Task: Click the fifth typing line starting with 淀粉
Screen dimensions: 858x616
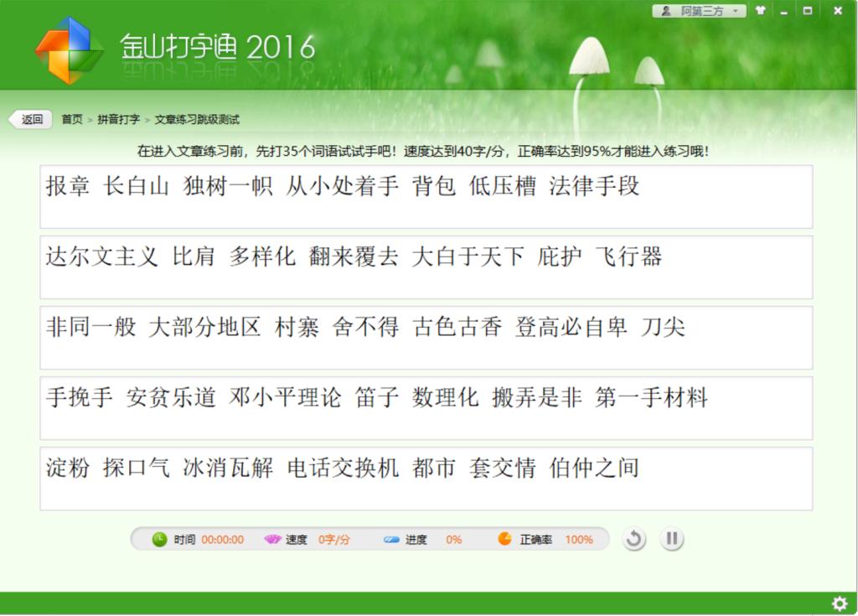Action: pos(426,478)
